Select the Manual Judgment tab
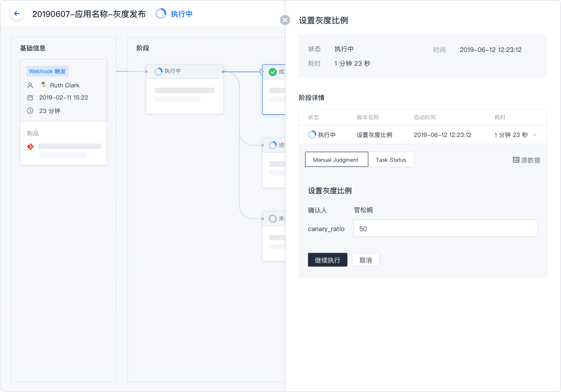Screen dimensions: 561x392 pos(336,160)
